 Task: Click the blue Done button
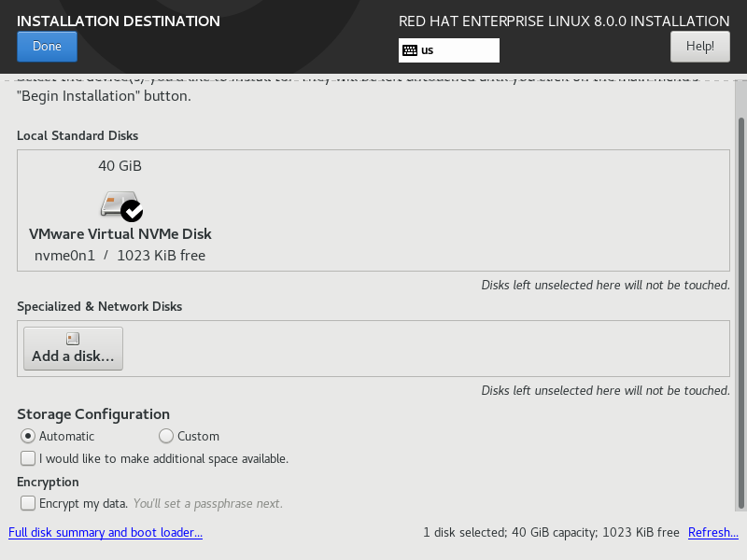[x=47, y=46]
